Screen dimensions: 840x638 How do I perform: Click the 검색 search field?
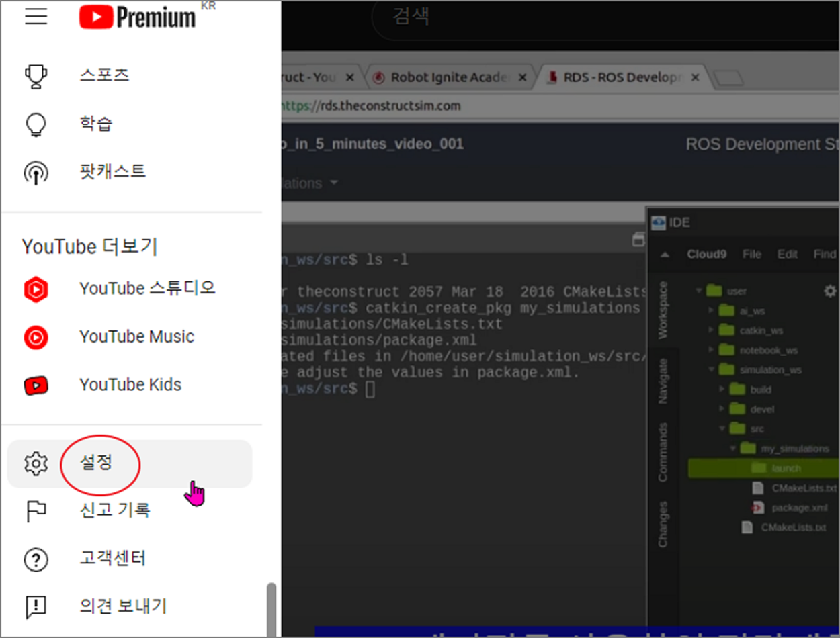point(605,16)
